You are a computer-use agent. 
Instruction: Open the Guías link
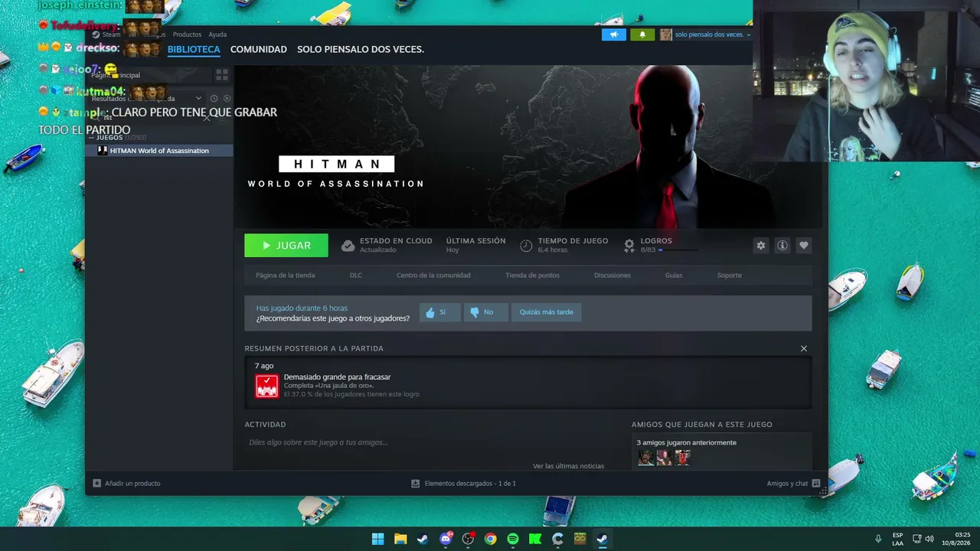tap(674, 275)
